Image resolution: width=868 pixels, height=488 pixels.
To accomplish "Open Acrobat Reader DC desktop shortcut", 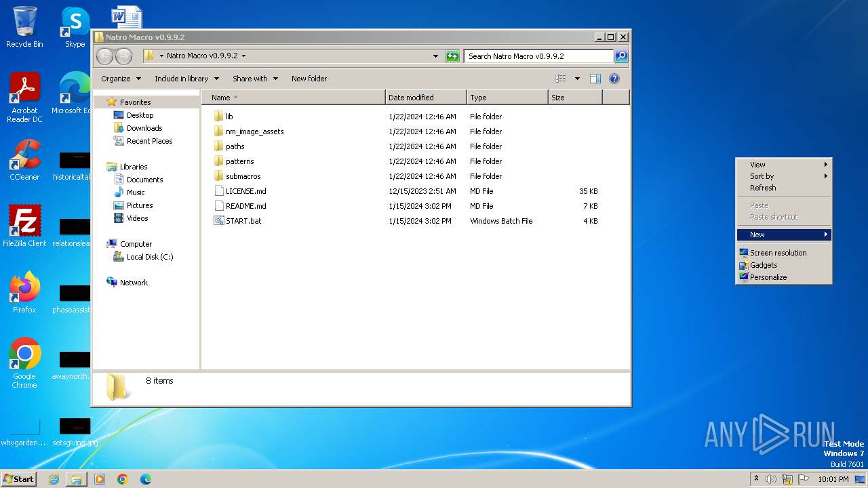I will [x=24, y=98].
